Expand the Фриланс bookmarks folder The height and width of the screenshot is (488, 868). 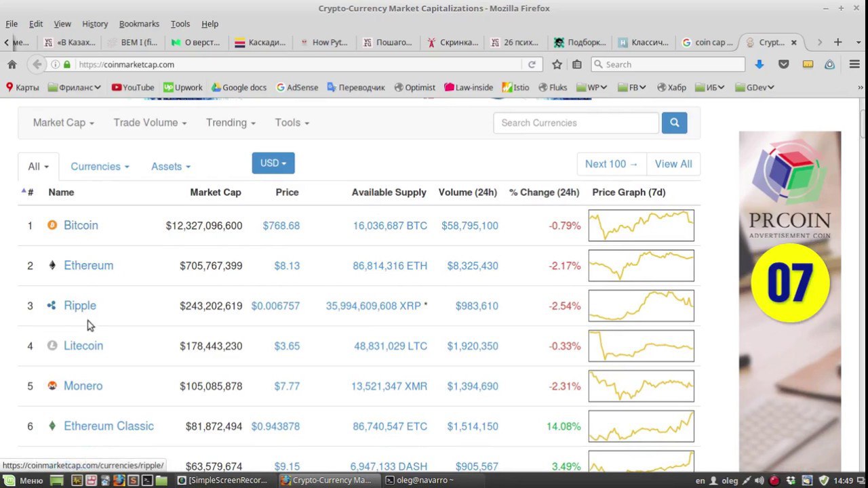pos(75,87)
